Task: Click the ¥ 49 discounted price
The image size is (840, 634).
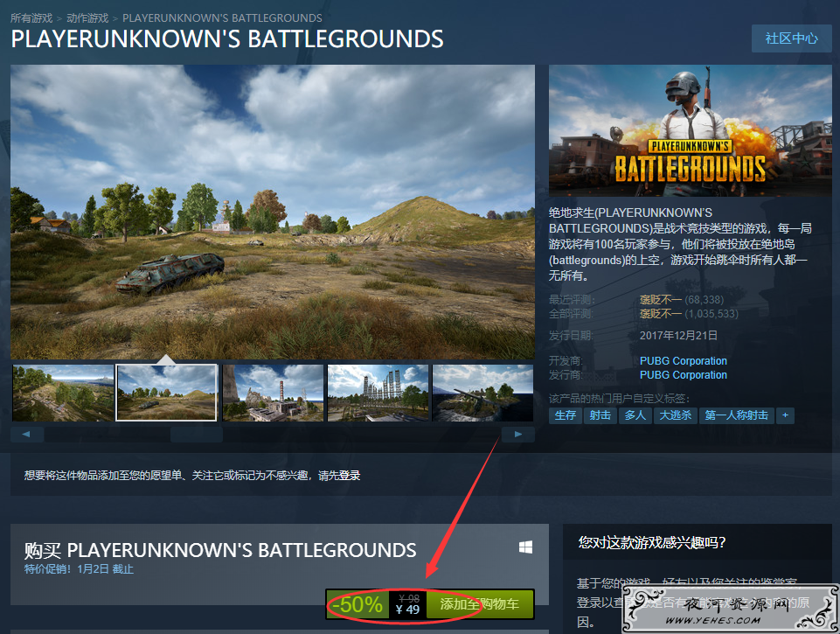Action: [x=407, y=610]
